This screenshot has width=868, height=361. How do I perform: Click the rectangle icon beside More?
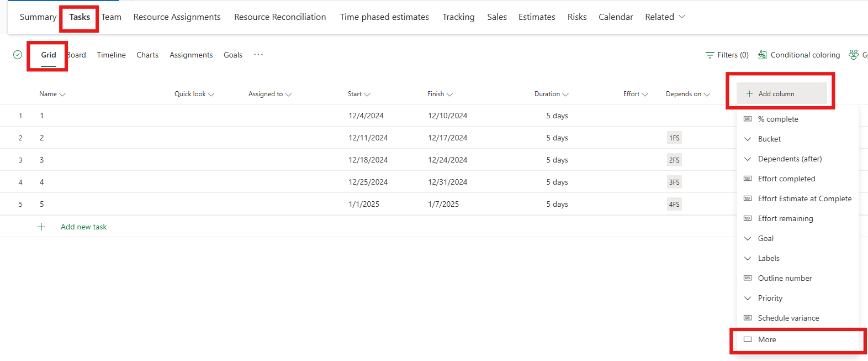click(x=748, y=339)
